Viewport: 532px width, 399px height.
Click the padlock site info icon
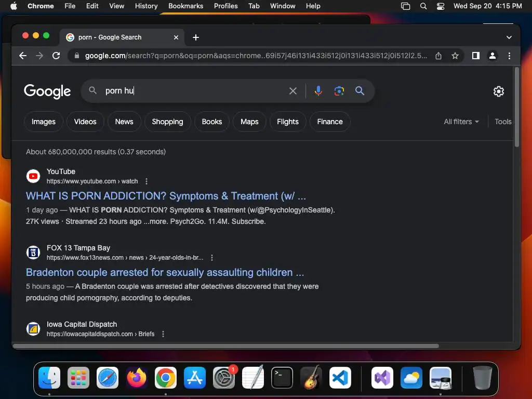tap(77, 56)
